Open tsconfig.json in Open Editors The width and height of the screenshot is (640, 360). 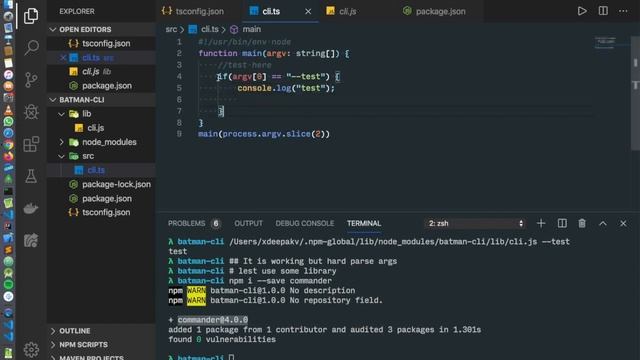click(x=101, y=43)
